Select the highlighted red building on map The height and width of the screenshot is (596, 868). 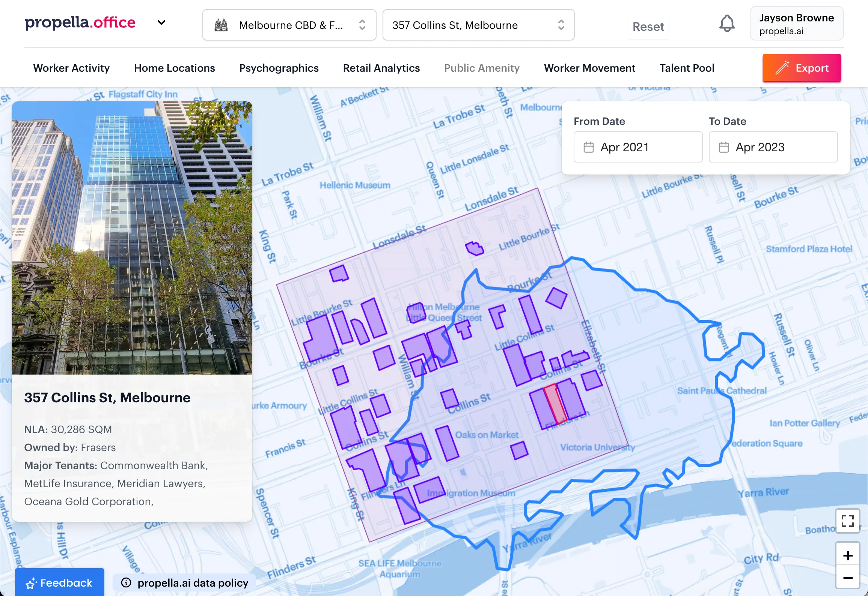555,403
